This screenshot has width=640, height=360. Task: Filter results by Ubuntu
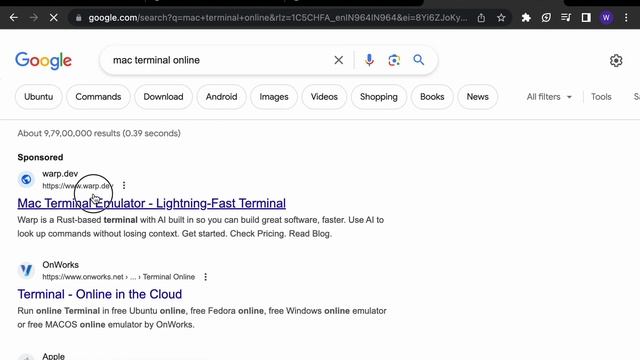point(38,97)
